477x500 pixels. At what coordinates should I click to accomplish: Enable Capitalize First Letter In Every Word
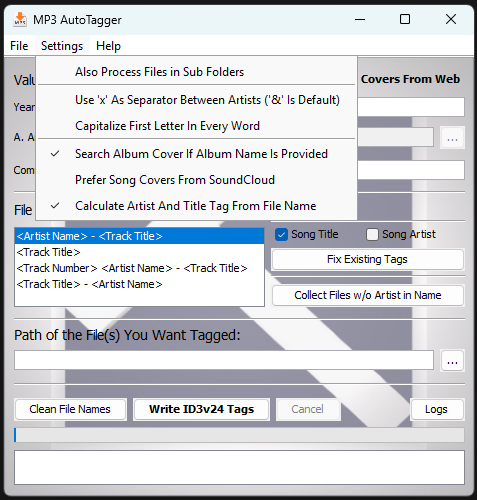tap(196, 126)
